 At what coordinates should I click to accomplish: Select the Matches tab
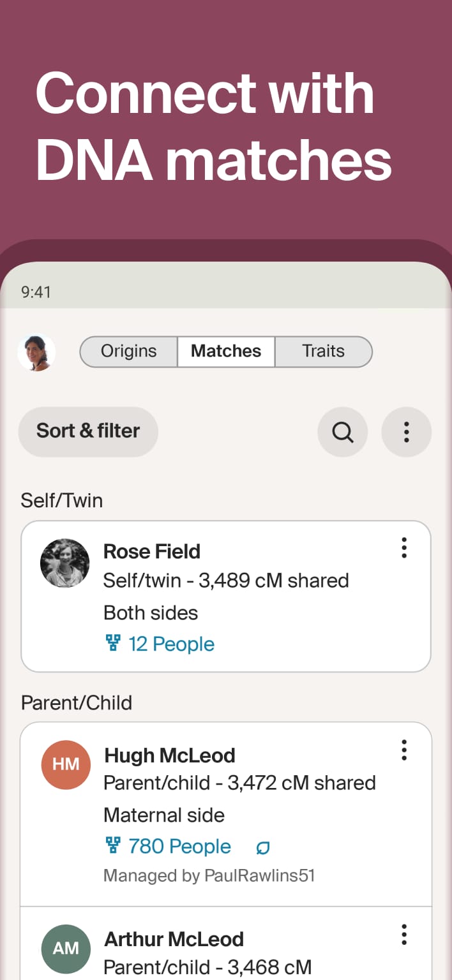point(225,351)
